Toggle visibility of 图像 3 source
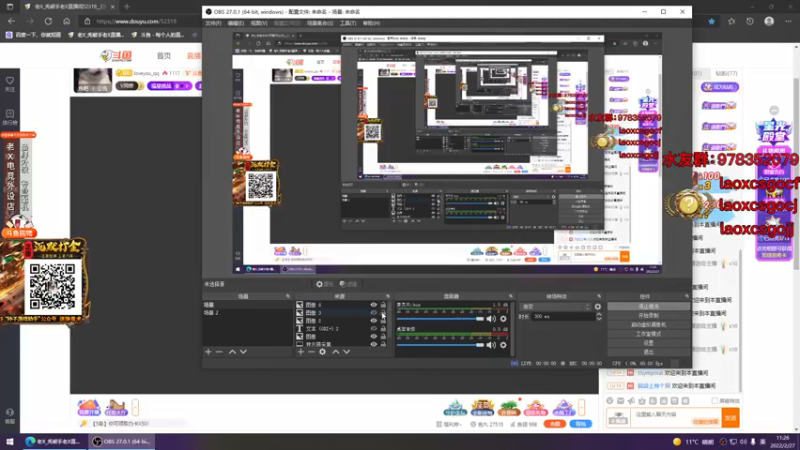 click(x=373, y=313)
